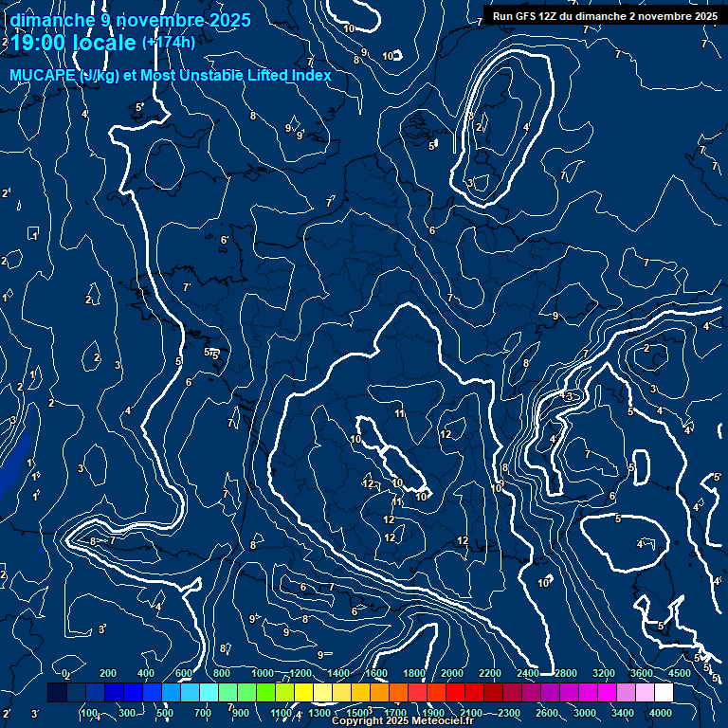Click the 4000 label under the legend
The height and width of the screenshot is (728, 728).
tap(661, 713)
